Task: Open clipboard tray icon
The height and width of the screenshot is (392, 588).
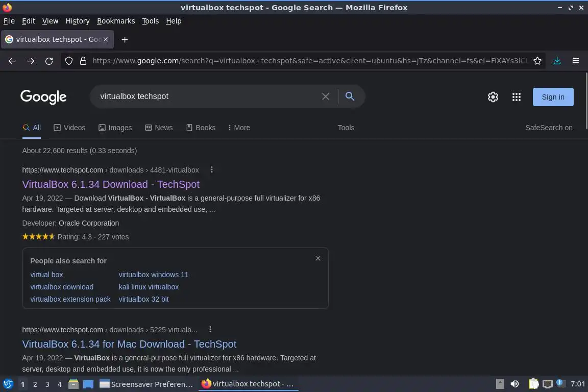Action: 533,384
